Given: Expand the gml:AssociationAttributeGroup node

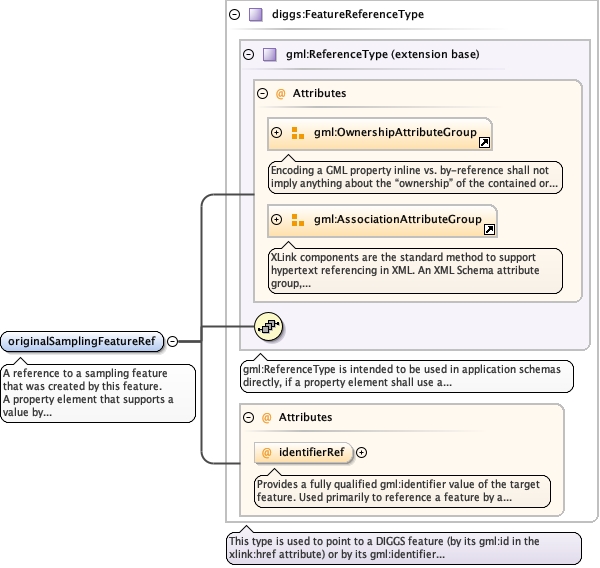Looking at the screenshot, I should (277, 219).
